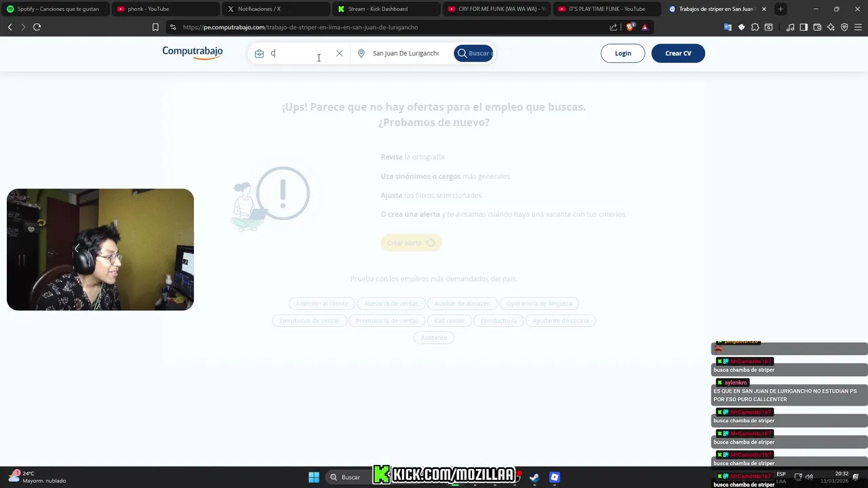Open the weather widget showing 24°C
Viewport: 868px width, 488px height.
click(x=37, y=477)
